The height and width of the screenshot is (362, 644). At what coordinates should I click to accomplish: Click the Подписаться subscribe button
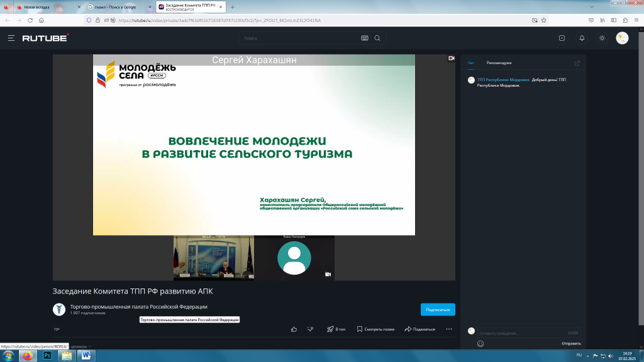click(x=438, y=309)
